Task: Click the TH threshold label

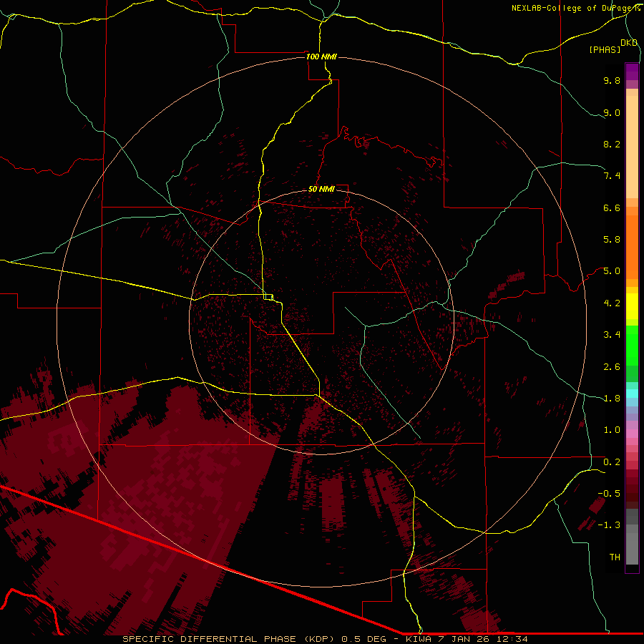Action: [615, 557]
